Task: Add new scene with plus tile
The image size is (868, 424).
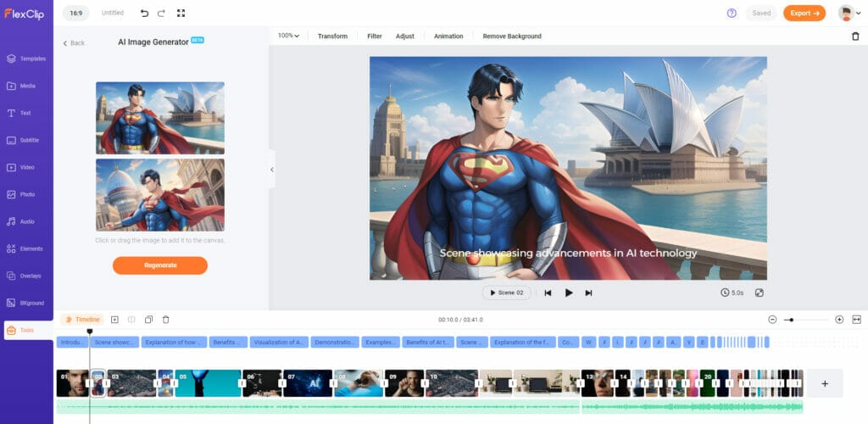Action: [824, 383]
